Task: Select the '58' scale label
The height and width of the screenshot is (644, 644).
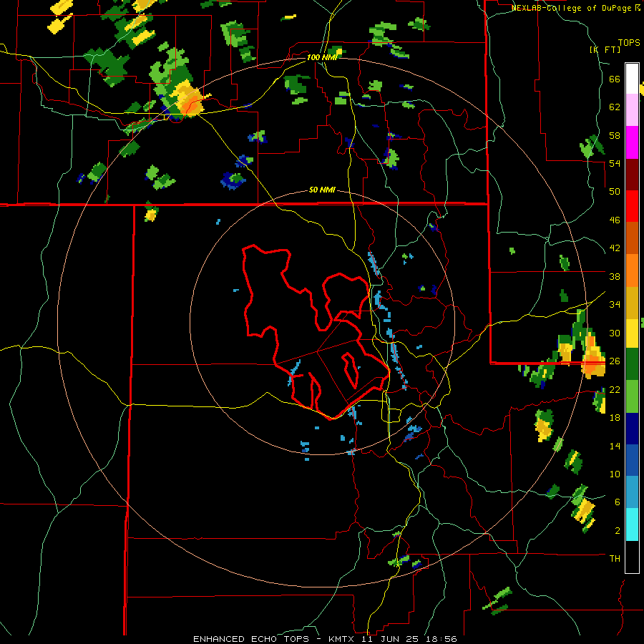Action: 615,135
